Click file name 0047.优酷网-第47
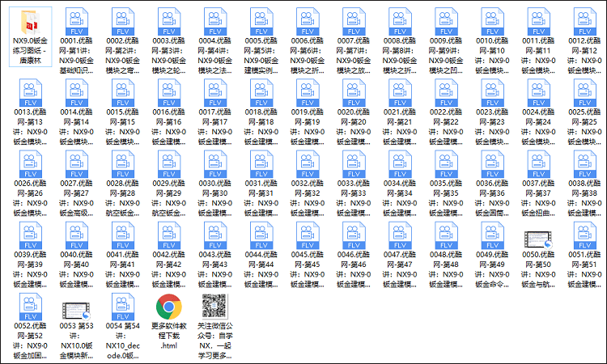 coord(400,269)
